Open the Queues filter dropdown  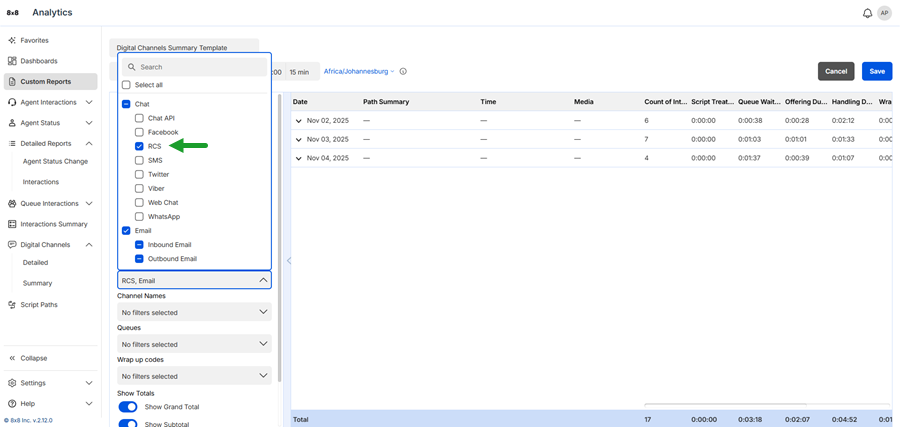coord(194,344)
